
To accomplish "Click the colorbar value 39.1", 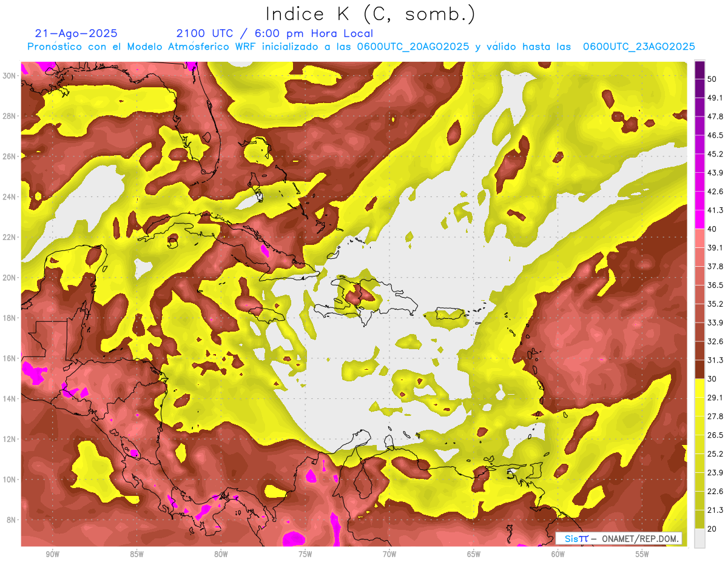I will pyautogui.click(x=715, y=247).
